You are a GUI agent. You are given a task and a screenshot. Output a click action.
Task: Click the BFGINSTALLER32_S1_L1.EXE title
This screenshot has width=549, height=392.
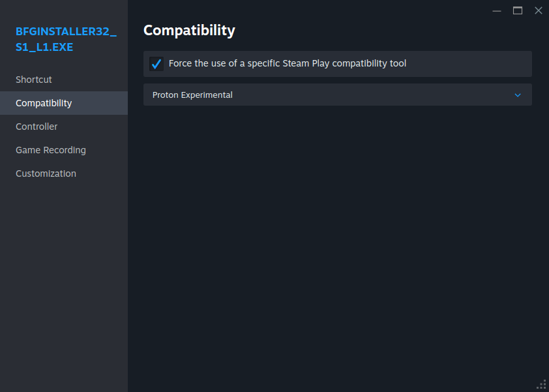click(65, 39)
